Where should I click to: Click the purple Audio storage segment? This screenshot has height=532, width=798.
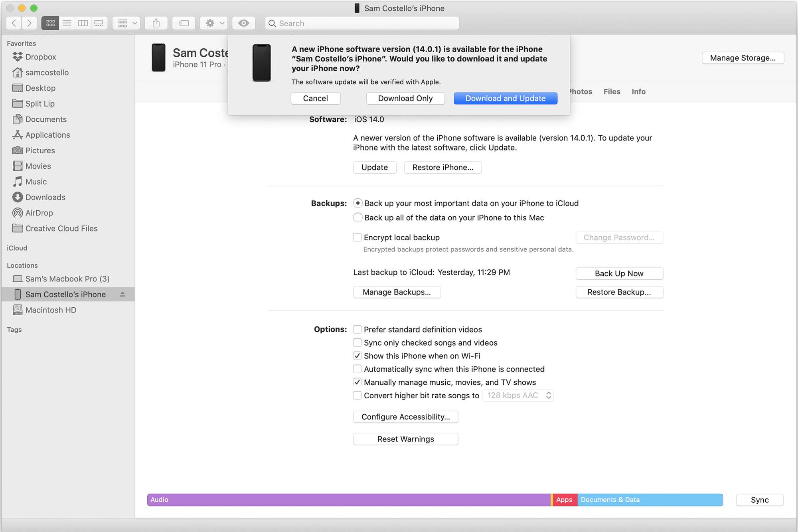349,500
